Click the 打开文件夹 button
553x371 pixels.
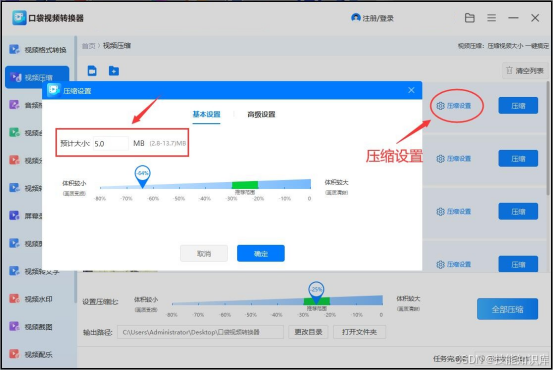[359, 332]
